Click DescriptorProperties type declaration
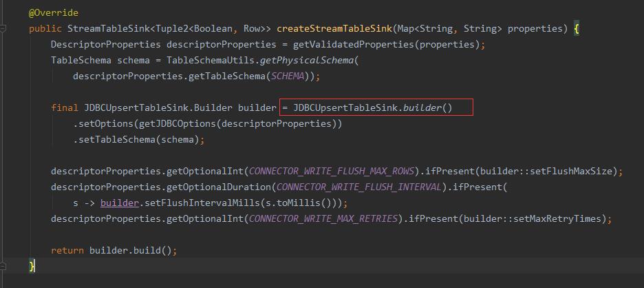Screen dimensions: 644x288 [105, 44]
